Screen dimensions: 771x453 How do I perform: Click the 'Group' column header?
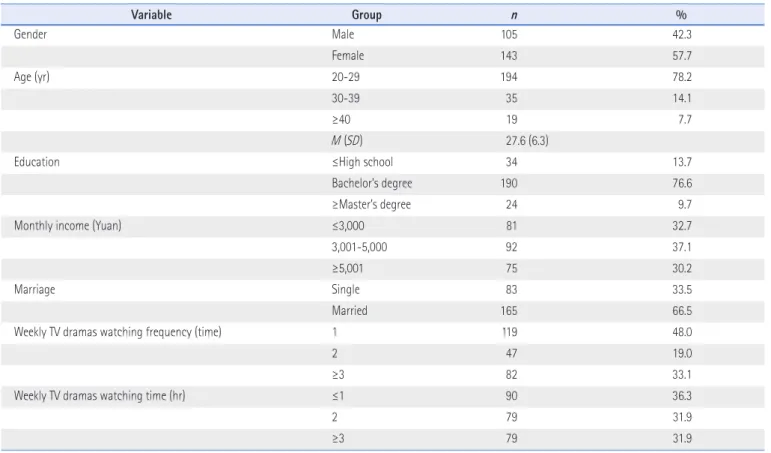tap(366, 15)
